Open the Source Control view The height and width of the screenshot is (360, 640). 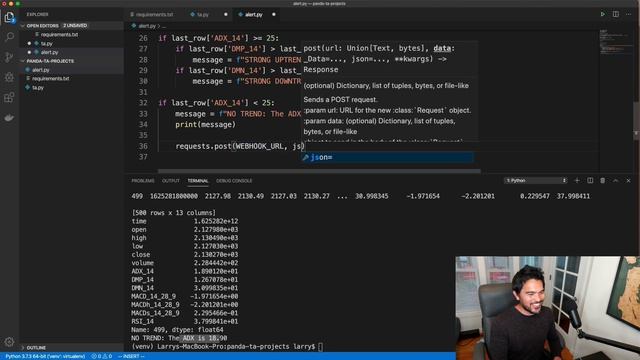[9, 57]
